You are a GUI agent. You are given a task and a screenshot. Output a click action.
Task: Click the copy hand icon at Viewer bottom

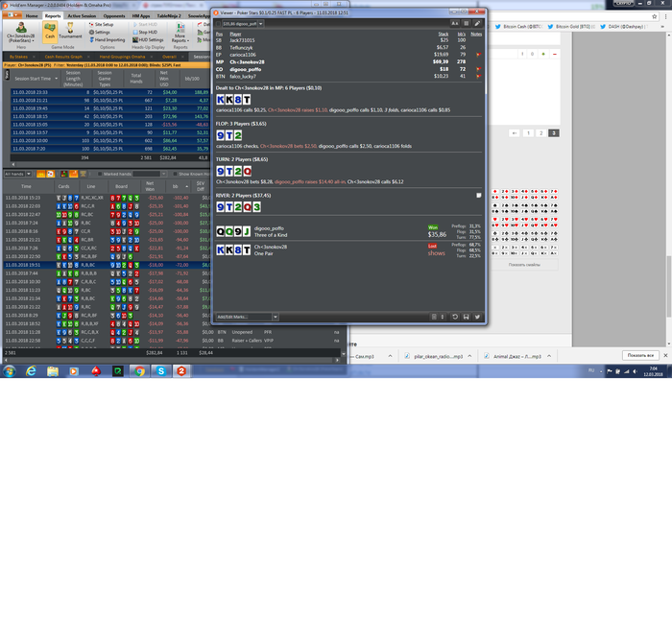[x=434, y=317]
